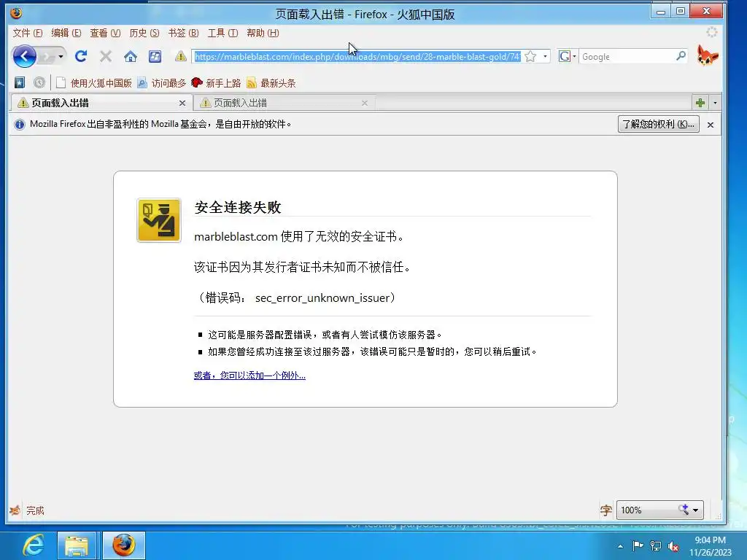Image resolution: width=747 pixels, height=560 pixels.
Task: Click the taskbar clock showing 9:04 PM
Action: pos(710,546)
